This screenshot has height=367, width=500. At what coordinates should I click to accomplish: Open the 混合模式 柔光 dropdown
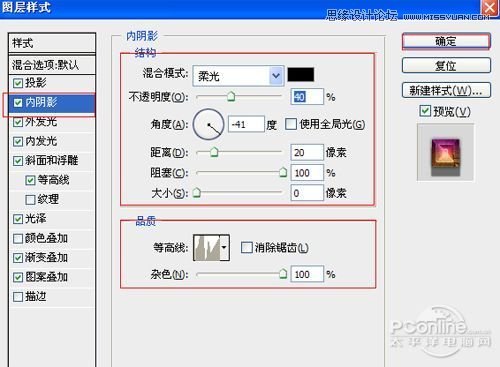[x=238, y=76]
